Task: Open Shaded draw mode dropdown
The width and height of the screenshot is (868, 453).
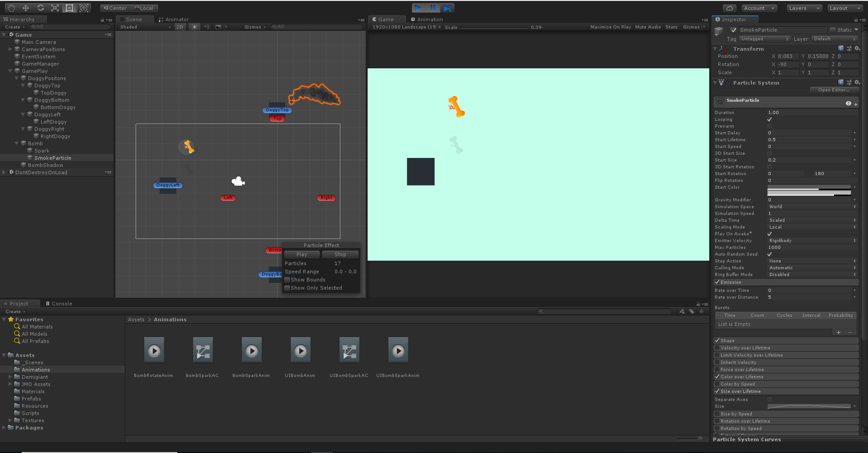Action: coord(145,27)
